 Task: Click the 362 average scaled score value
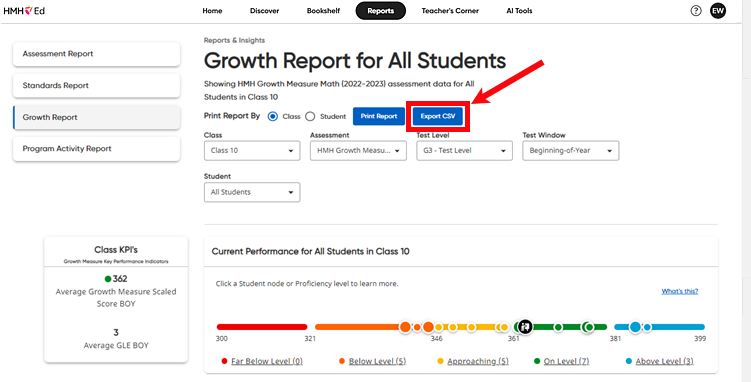[x=120, y=279]
